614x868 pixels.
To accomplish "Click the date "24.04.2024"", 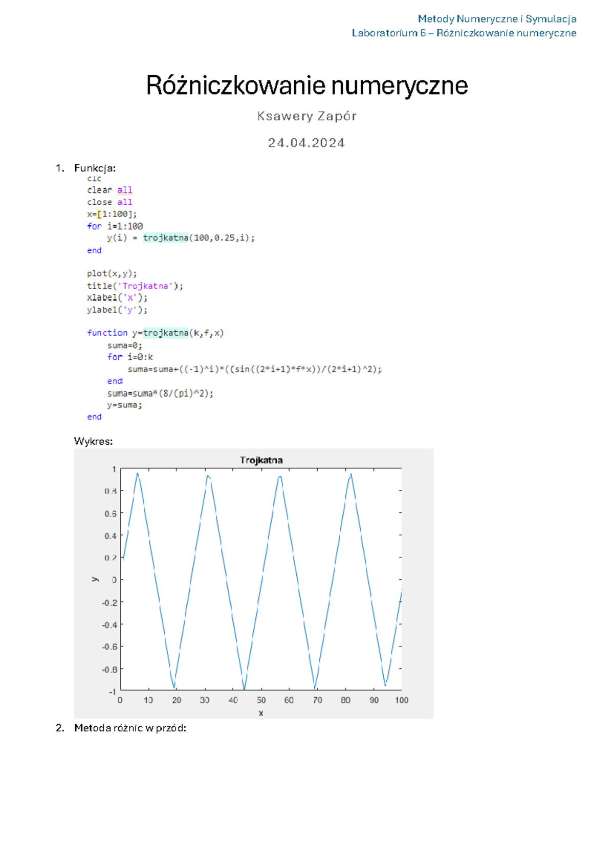I will click(306, 143).
